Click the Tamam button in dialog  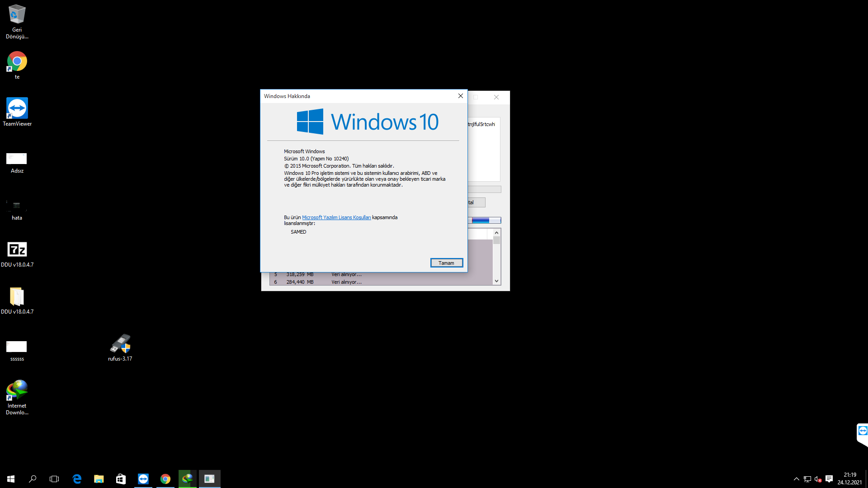(446, 263)
